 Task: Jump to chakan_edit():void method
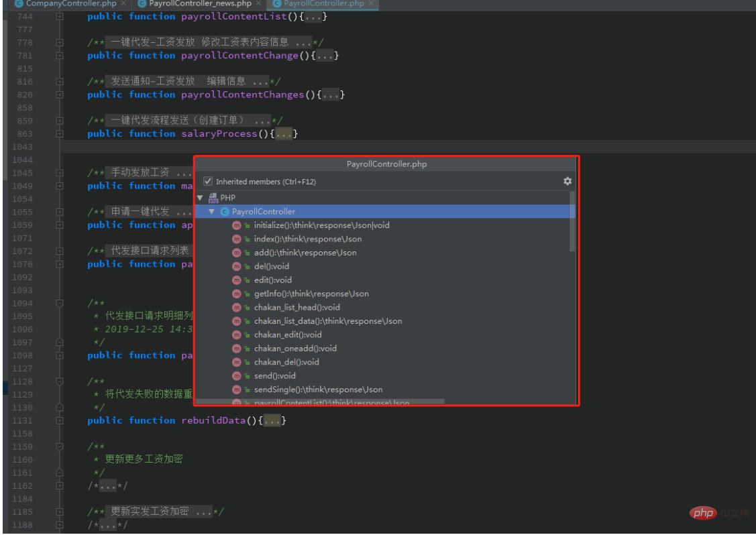[288, 335]
